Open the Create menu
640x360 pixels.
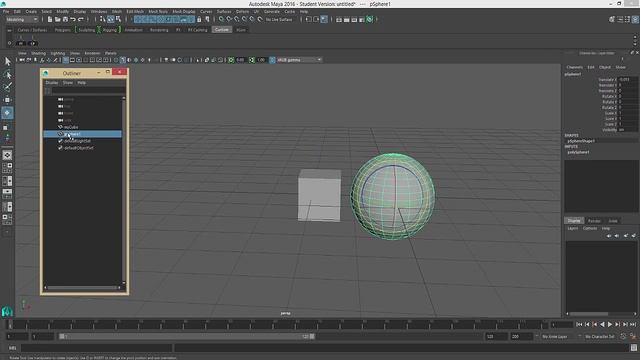31,11
